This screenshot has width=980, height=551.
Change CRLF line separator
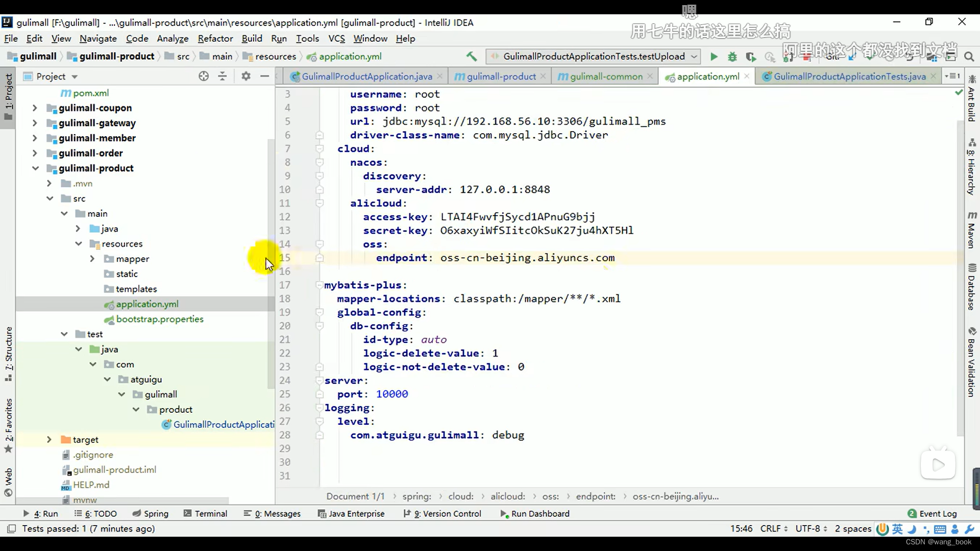[x=774, y=529]
